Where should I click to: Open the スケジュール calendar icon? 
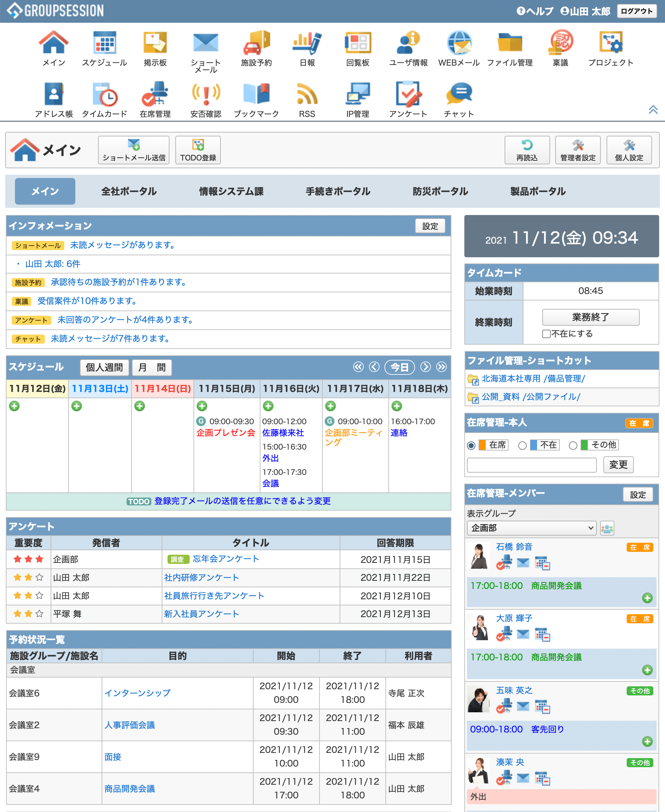pos(105,43)
